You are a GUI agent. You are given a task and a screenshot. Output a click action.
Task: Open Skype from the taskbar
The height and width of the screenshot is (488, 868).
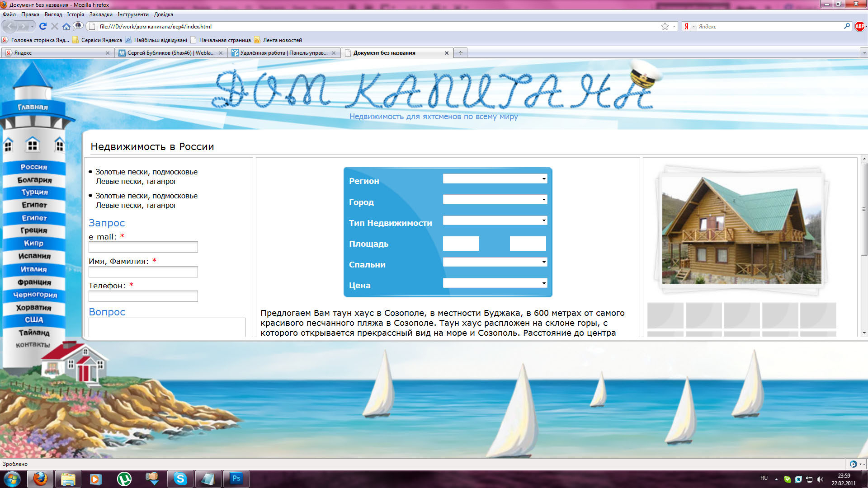point(180,479)
